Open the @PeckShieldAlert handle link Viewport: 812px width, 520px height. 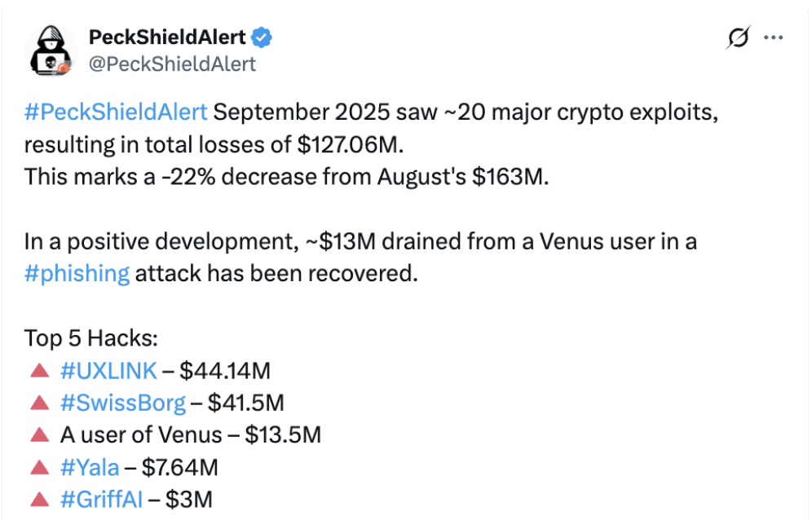point(171,64)
